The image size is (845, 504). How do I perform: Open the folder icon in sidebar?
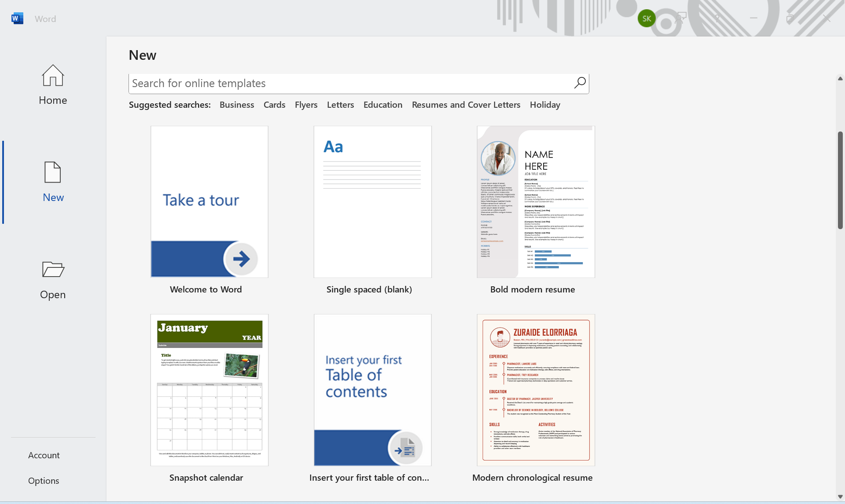(53, 269)
